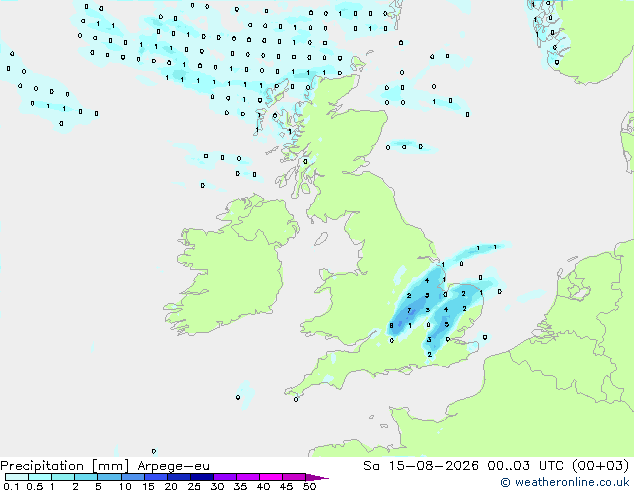
Task: Pick the 10–15 mm legend color swatch
Action: pos(132,477)
